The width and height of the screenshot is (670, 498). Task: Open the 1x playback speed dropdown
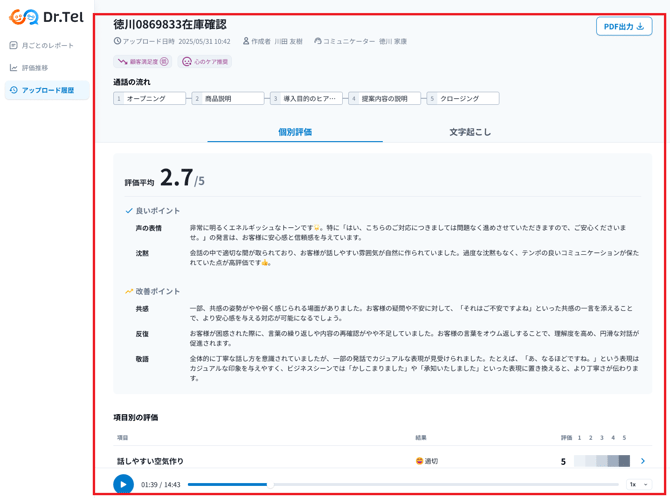coord(639,484)
